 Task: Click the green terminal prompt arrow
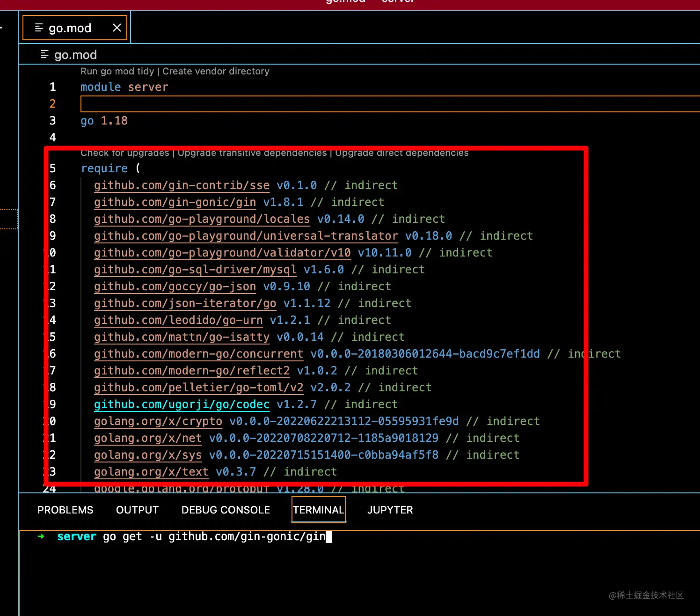pyautogui.click(x=41, y=536)
